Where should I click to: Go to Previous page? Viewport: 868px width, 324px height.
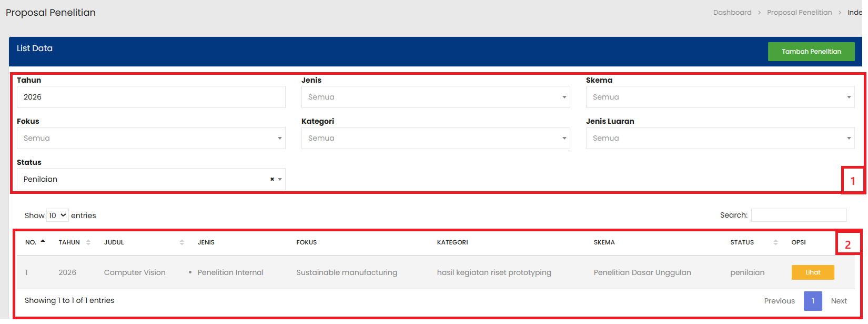coord(779,301)
